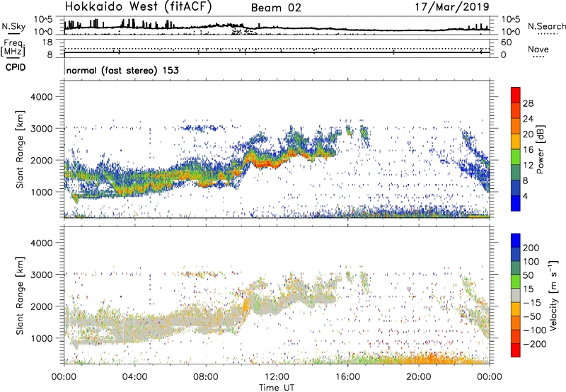The image size is (566, 392).
Task: Click the velocity panel 'Slant Range [km]' label
Action: coord(20,296)
